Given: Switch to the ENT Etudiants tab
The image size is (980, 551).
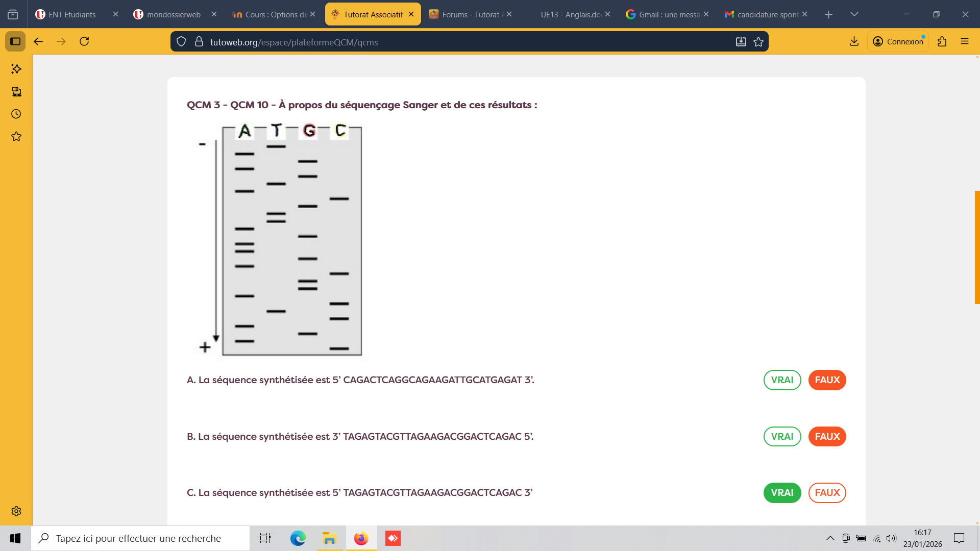Looking at the screenshot, I should [71, 14].
